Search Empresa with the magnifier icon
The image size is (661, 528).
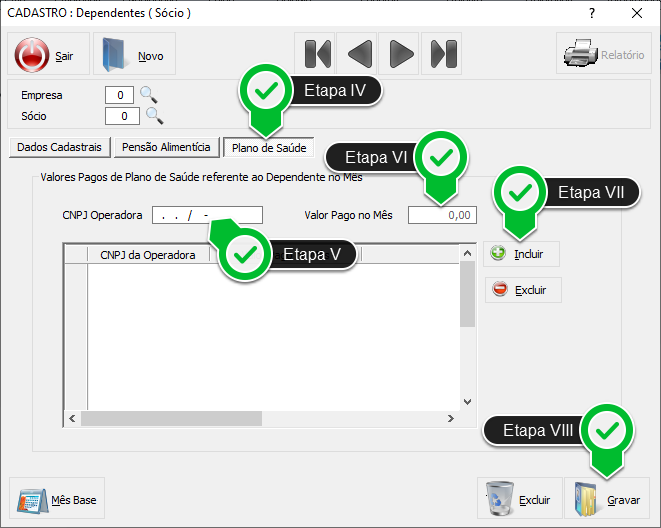tap(149, 96)
